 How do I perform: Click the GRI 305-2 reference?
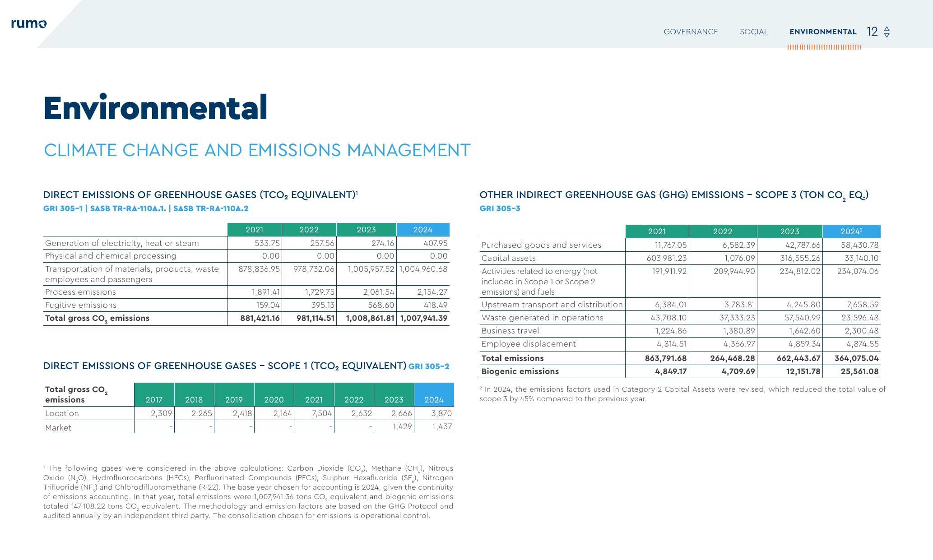tap(429, 366)
